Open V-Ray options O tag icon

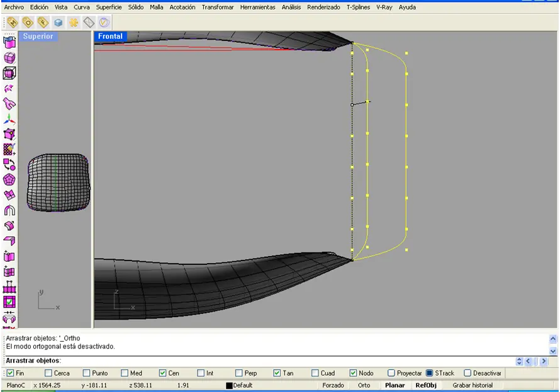click(28, 23)
